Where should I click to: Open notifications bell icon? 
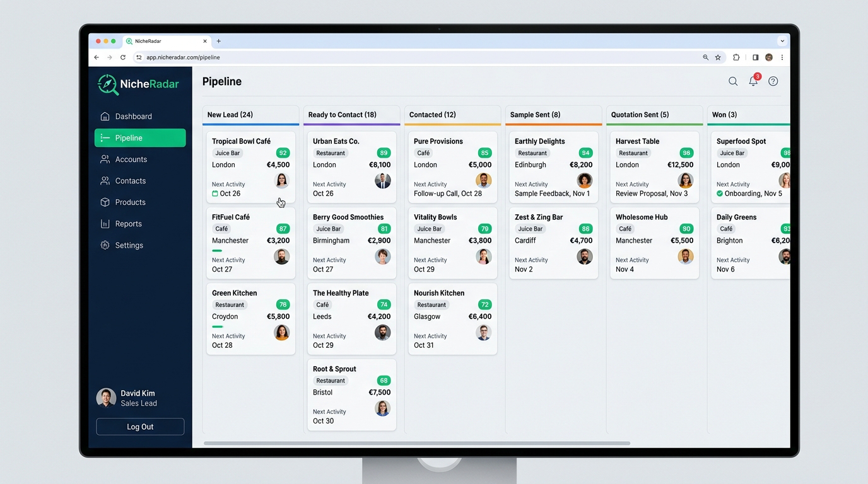(753, 81)
